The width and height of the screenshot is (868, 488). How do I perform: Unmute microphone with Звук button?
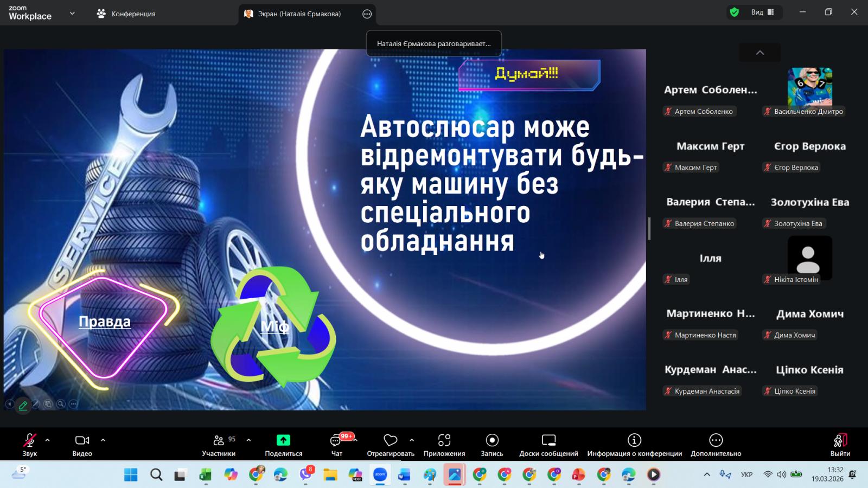30,440
